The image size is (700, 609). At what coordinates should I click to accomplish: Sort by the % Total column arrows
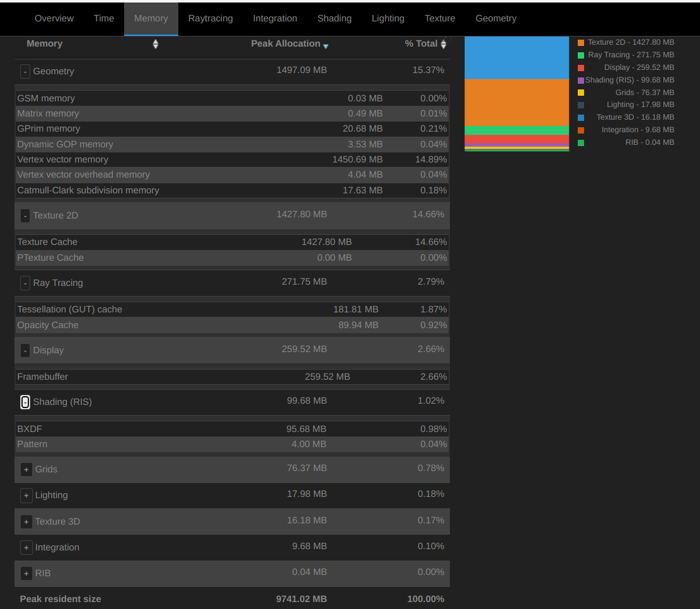click(444, 43)
